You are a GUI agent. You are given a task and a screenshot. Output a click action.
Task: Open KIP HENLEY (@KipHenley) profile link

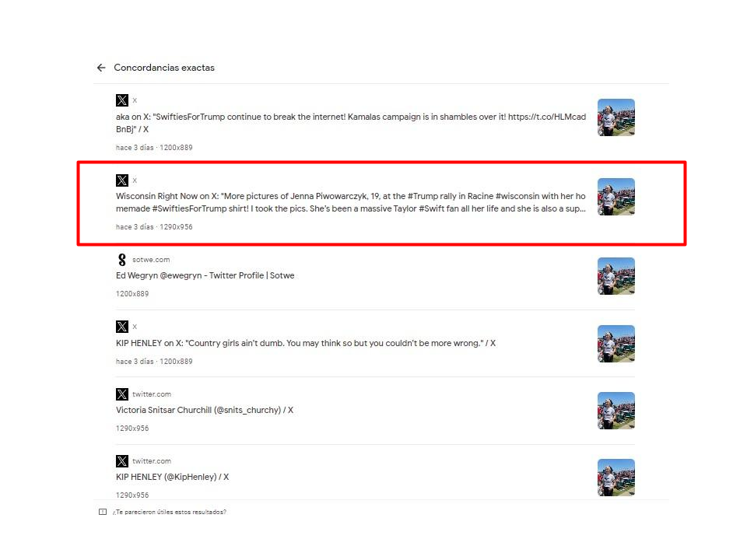[172, 477]
